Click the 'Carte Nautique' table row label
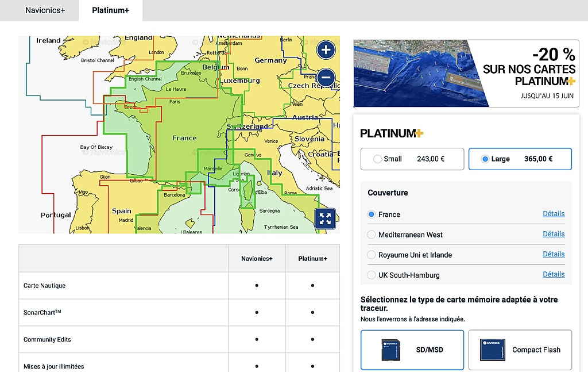 (x=44, y=286)
